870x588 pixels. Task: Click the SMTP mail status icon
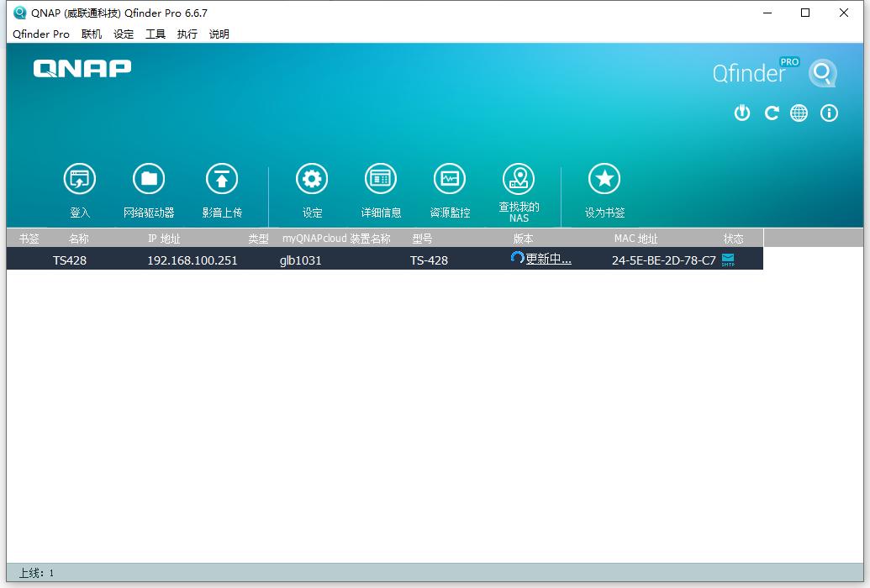coord(728,260)
